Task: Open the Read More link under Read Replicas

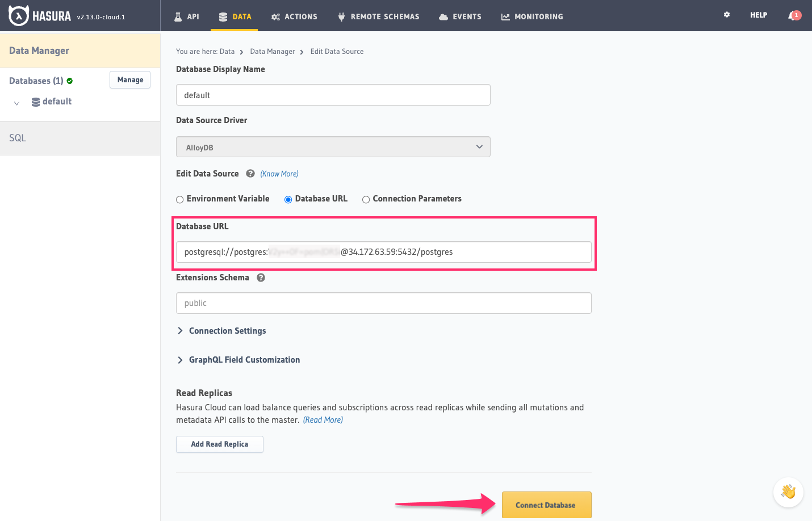Action: click(323, 419)
